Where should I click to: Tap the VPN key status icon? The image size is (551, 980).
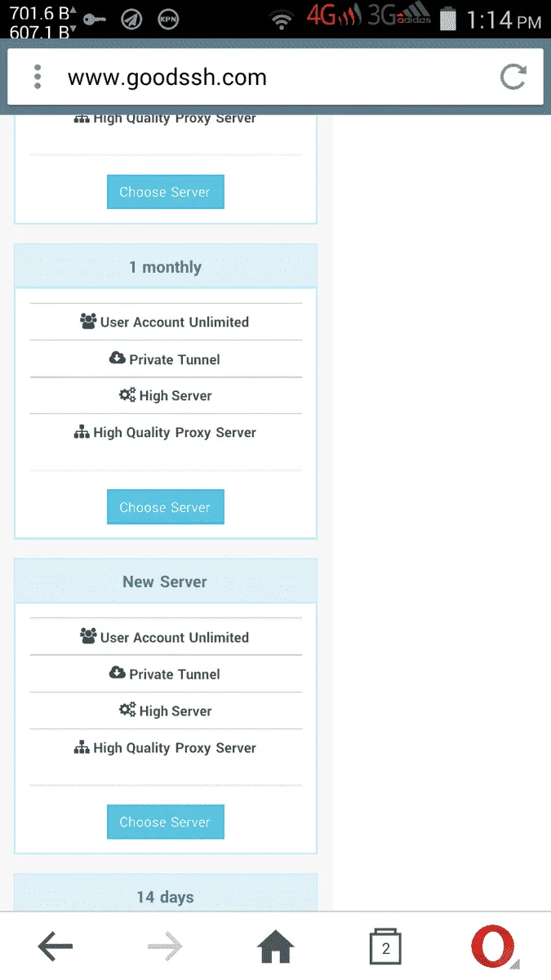(x=95, y=19)
